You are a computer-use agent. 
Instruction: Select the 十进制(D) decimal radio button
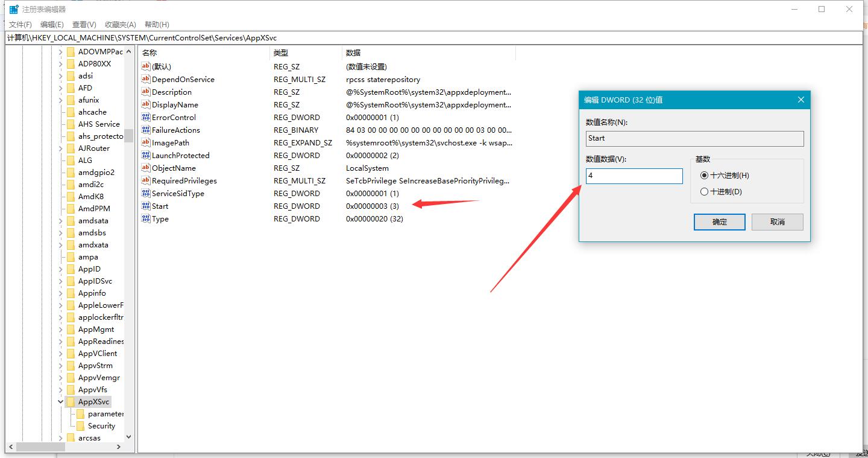point(704,192)
